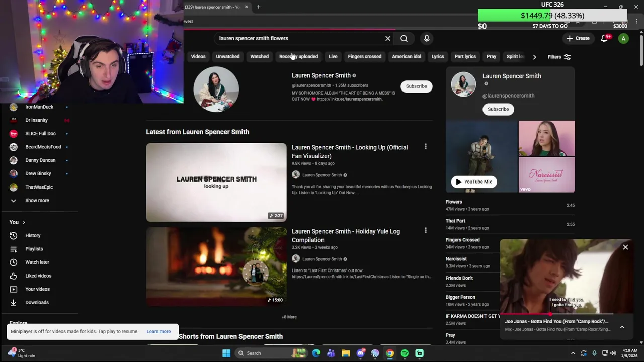Open the Filters options
Image resolution: width=644 pixels, height=362 pixels.
click(559, 57)
